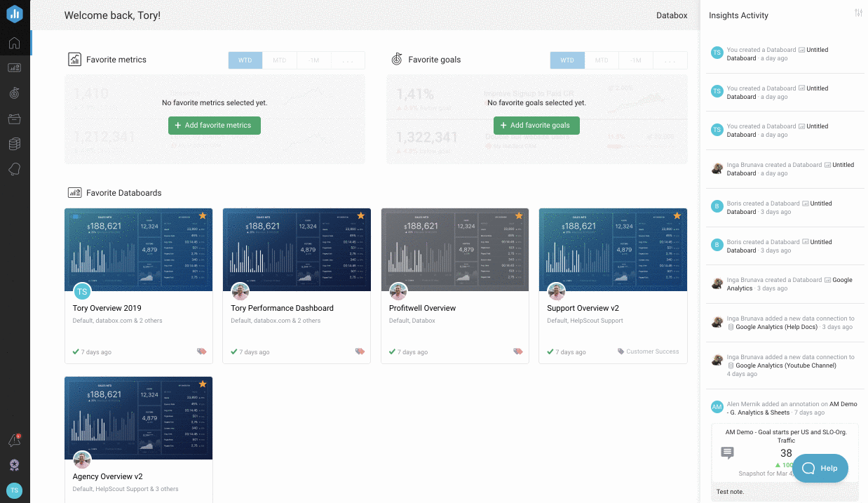This screenshot has width=868, height=503.
Task: Unstar the Agency Overview v2 databoard
Action: click(x=203, y=384)
